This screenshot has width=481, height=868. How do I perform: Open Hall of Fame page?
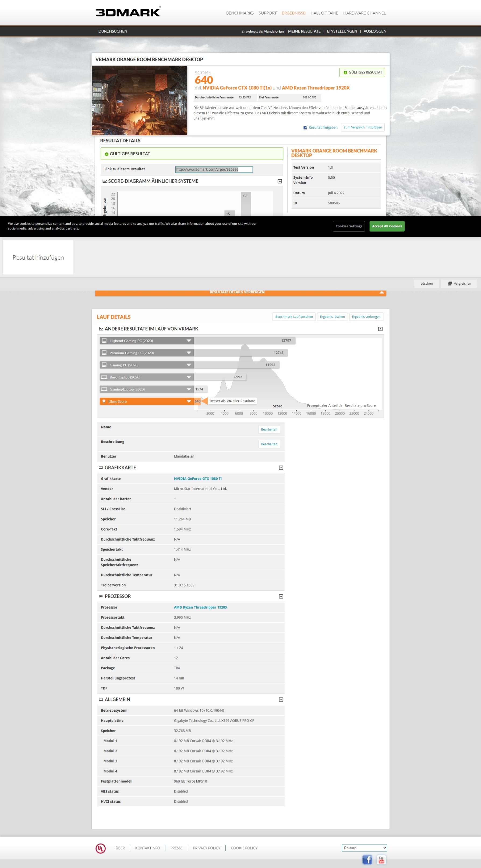point(324,13)
